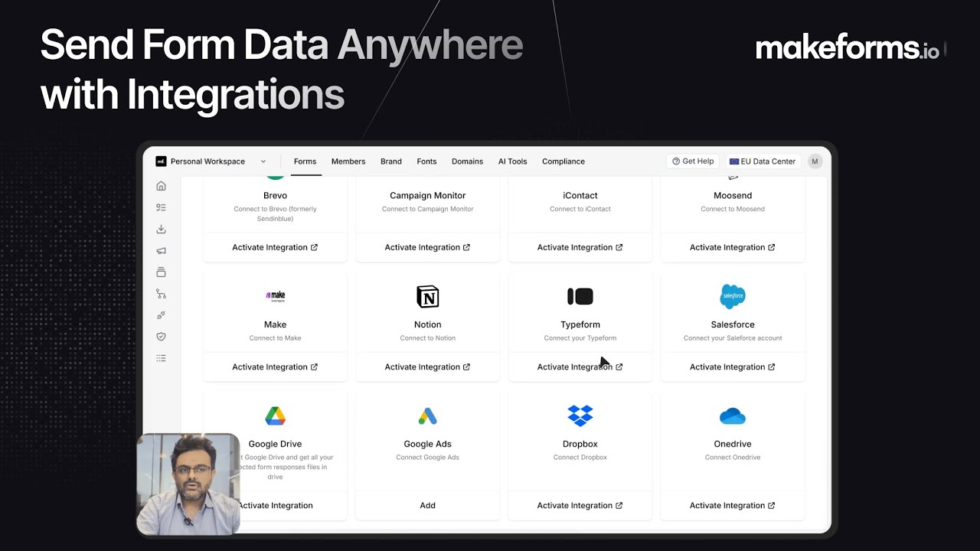This screenshot has height=551, width=980.
Task: Click the makeforms workspace logo icon
Action: coord(161,161)
